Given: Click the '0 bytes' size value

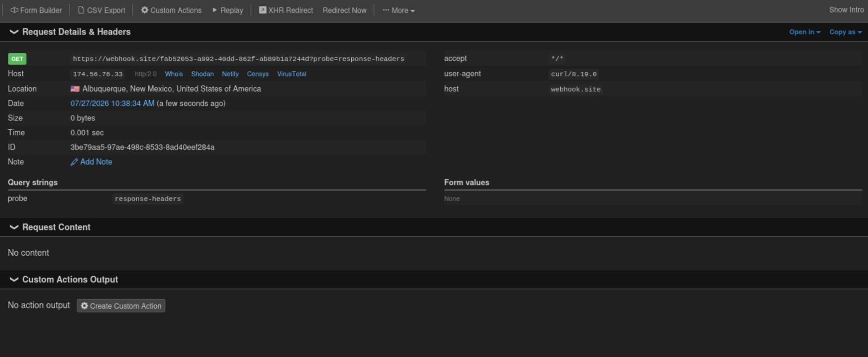Looking at the screenshot, I should pyautogui.click(x=83, y=118).
